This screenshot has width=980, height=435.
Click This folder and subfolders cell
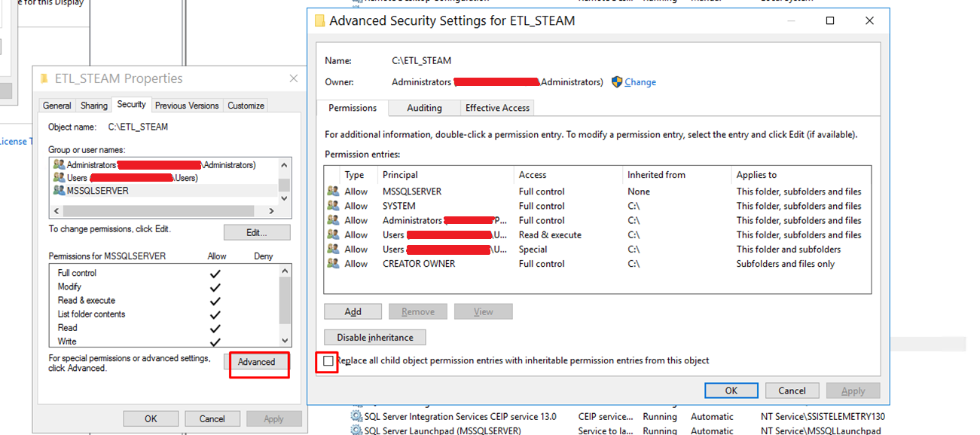tap(789, 249)
